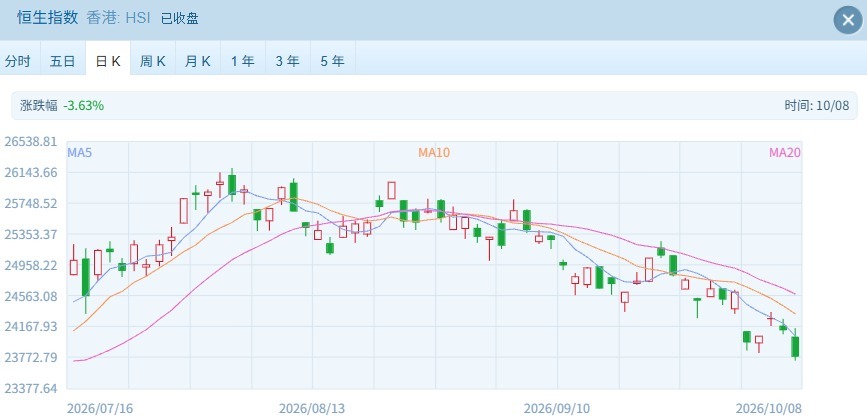
Task: Click the -3.63% change value
Action: (x=83, y=106)
